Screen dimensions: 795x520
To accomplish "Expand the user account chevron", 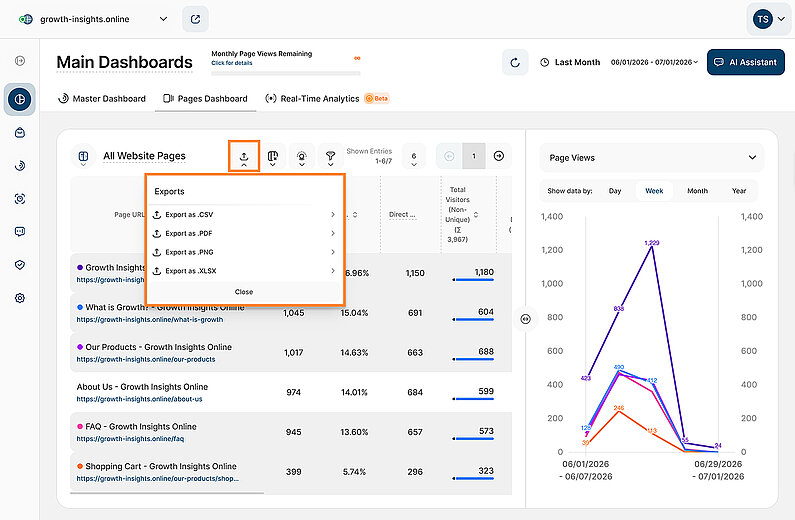I will tap(781, 19).
